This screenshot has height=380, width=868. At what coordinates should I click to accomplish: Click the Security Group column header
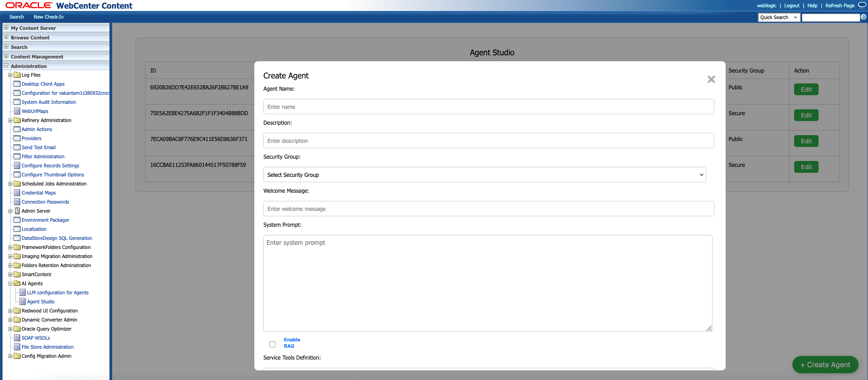(x=746, y=71)
